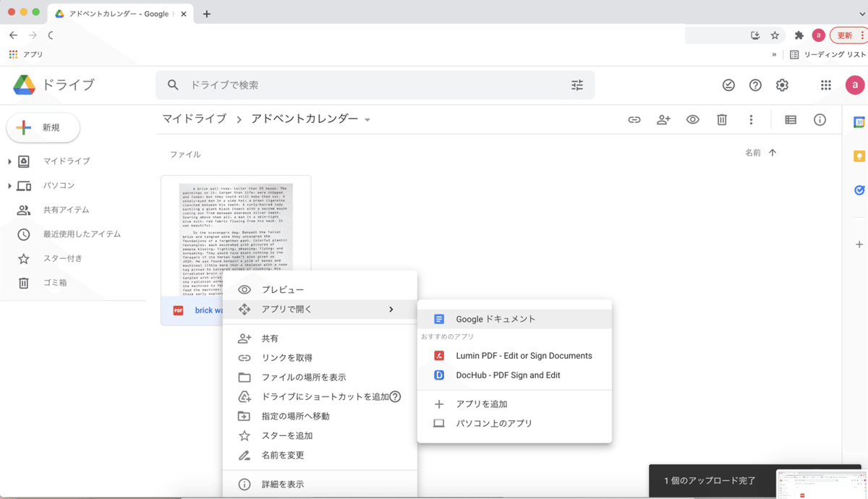
Task: Open Drive settings via the gear icon
Action: coord(781,85)
